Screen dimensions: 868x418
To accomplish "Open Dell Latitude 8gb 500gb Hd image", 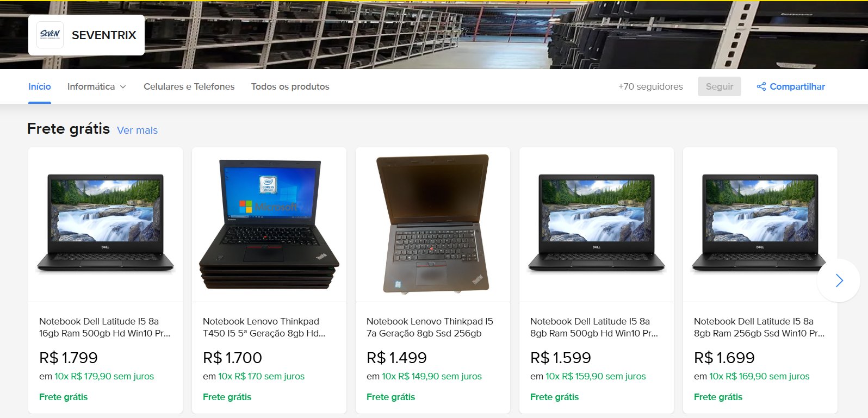I will (597, 224).
